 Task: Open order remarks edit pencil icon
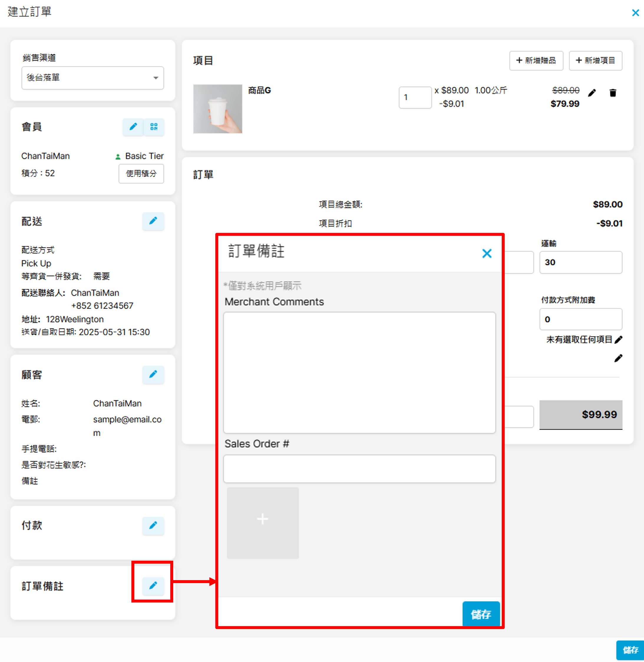(x=153, y=586)
